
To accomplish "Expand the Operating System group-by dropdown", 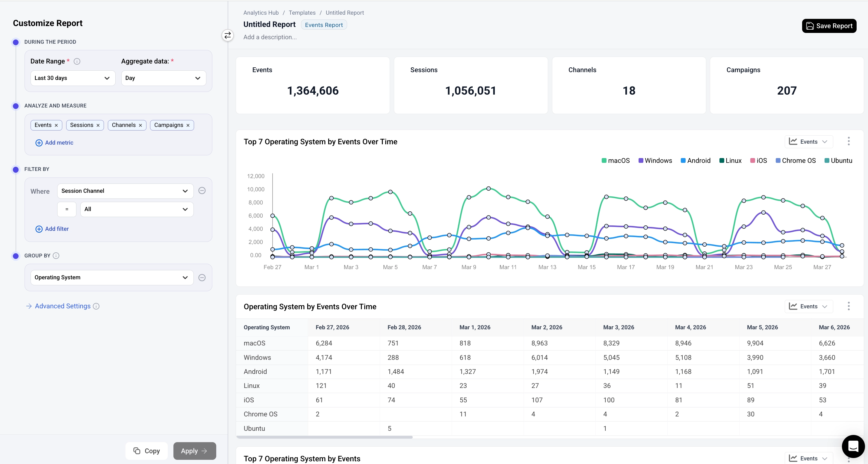I will (111, 278).
